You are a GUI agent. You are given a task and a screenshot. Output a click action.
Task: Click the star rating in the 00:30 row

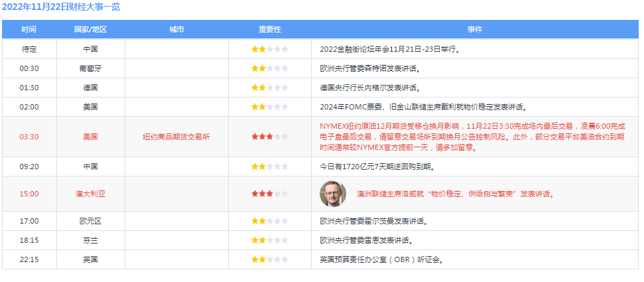270,68
